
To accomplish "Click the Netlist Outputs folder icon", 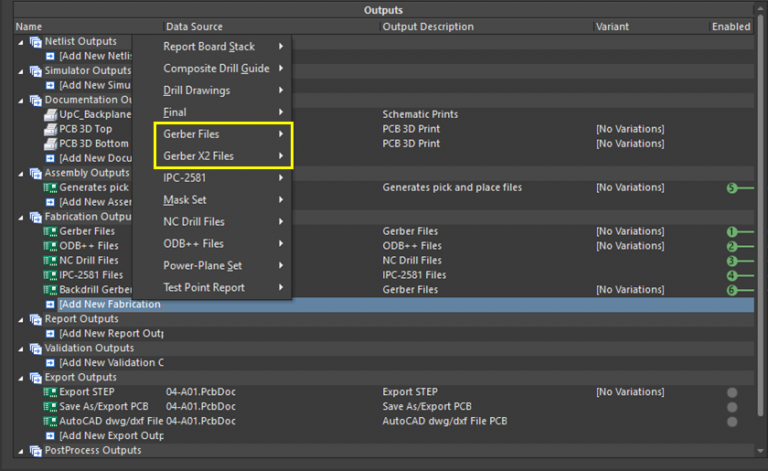I will coord(35,41).
